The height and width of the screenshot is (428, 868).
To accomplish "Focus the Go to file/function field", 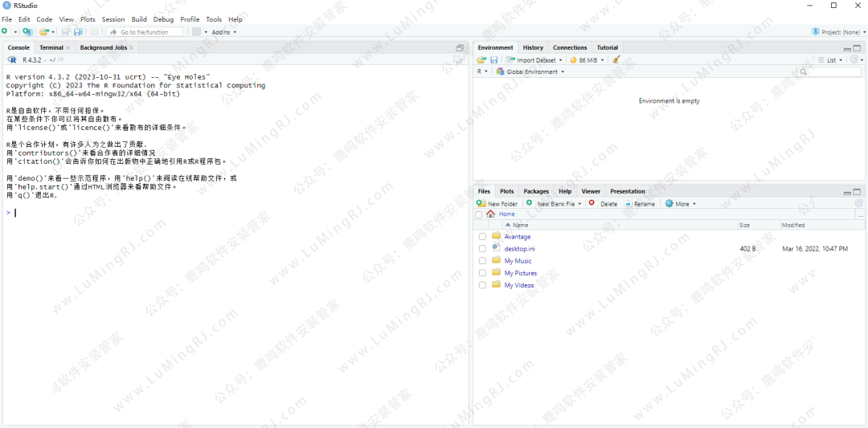I will click(x=145, y=32).
